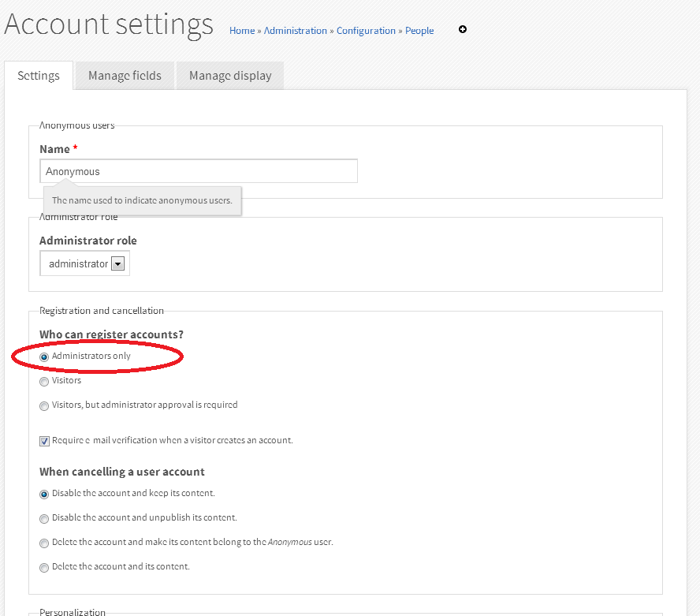Open the Administration breadcrumb link
700x616 pixels.
point(295,31)
